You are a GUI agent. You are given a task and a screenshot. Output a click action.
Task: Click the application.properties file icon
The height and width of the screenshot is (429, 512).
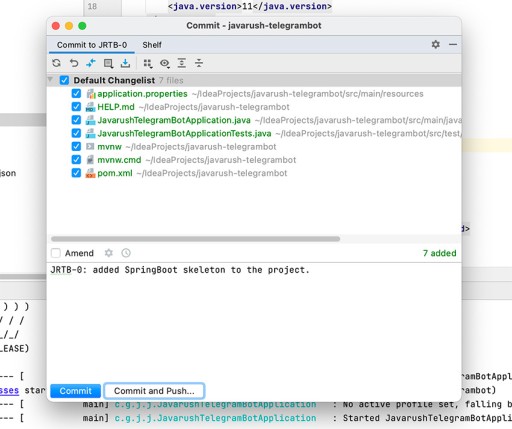(90, 94)
